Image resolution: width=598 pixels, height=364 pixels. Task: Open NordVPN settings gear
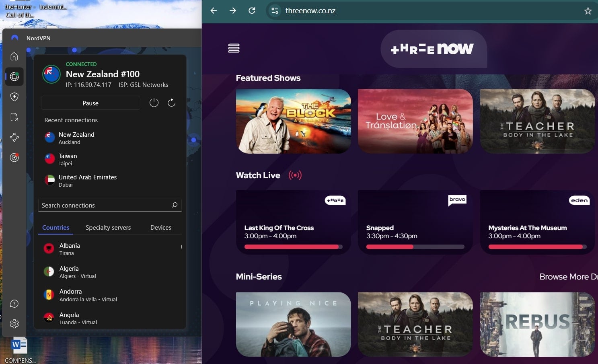coord(14,323)
